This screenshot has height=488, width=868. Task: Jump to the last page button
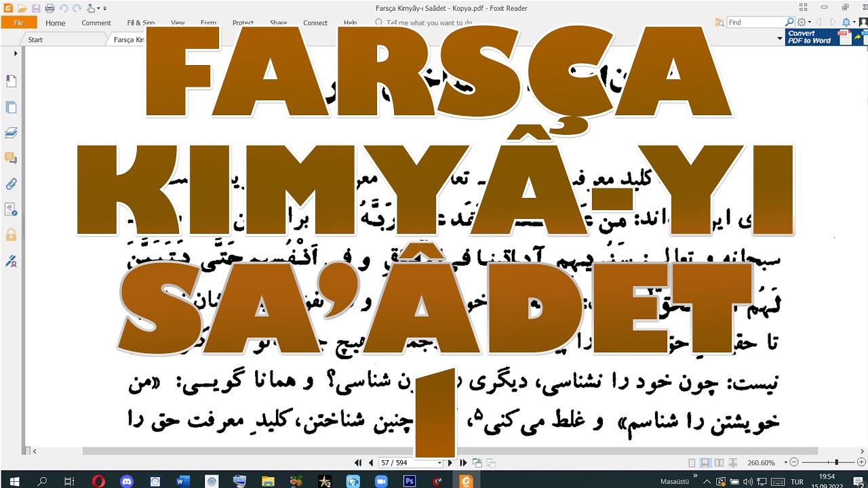click(x=464, y=463)
